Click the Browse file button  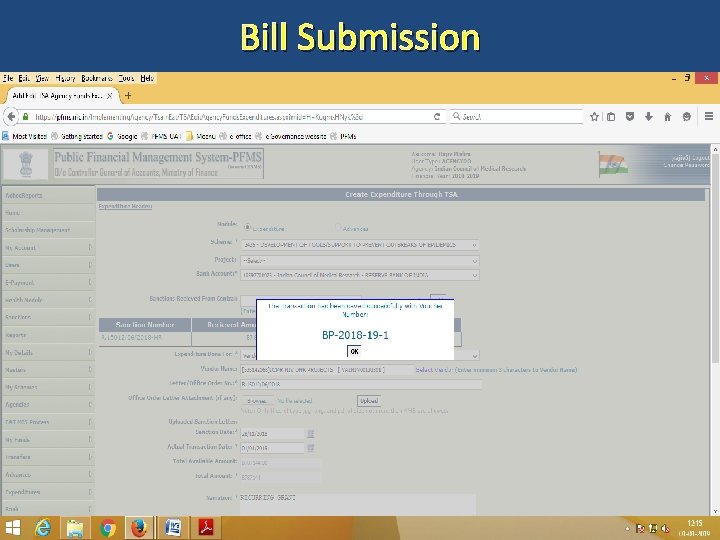[257, 401]
